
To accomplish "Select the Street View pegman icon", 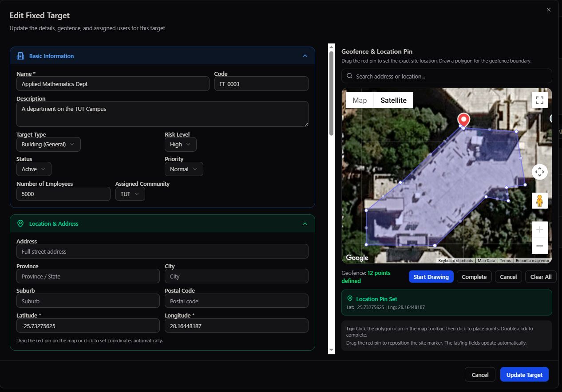I will [539, 200].
